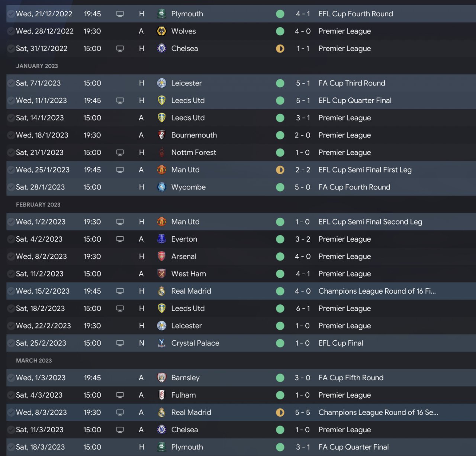
Task: Click the JANUARY 2023 month header
Action: coord(37,66)
